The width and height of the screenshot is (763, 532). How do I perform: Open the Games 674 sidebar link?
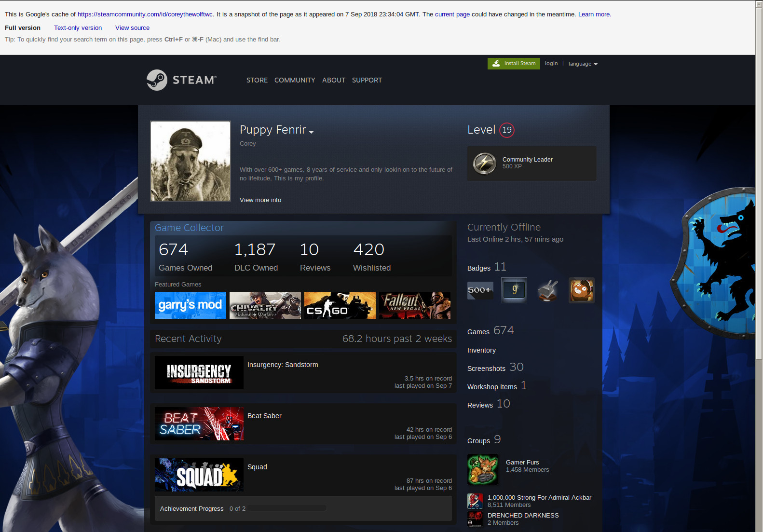pyautogui.click(x=490, y=331)
